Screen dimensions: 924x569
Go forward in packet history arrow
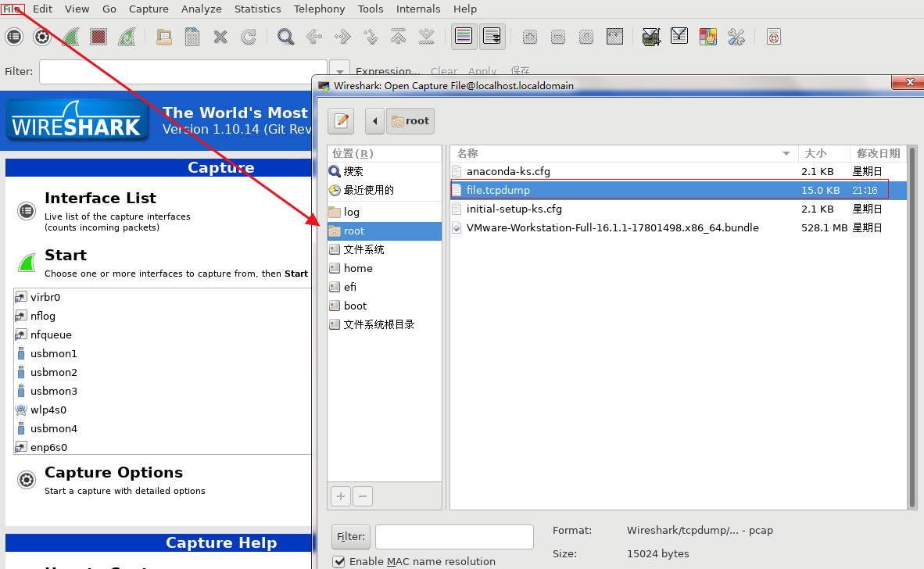342,37
